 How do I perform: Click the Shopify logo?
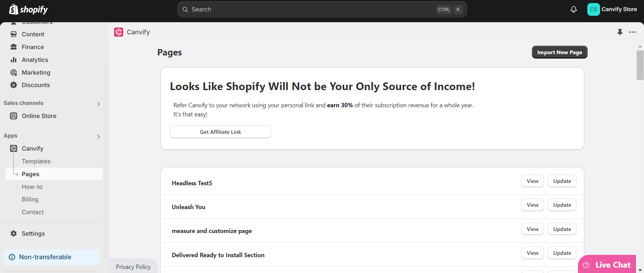(29, 9)
